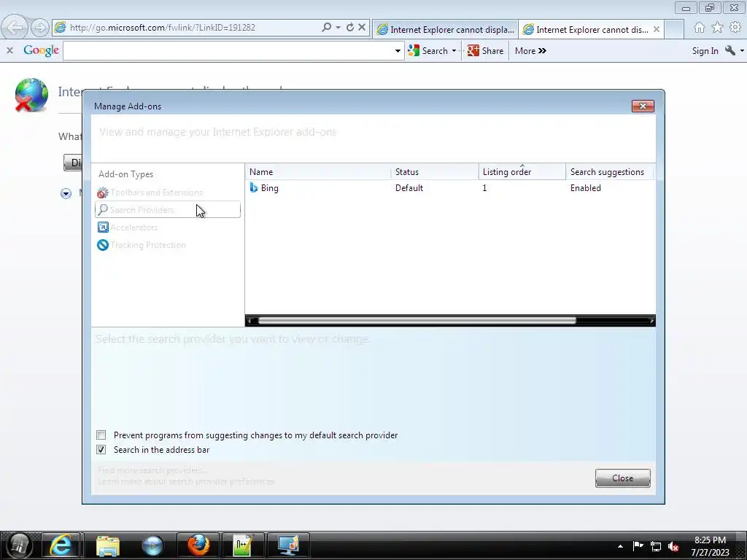Click the Enabled search suggestions cell
This screenshot has width=747, height=560.
(x=586, y=187)
